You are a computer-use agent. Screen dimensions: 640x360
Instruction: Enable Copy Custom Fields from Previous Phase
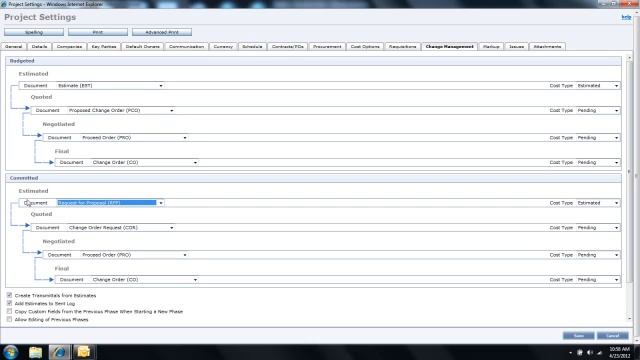point(9,311)
